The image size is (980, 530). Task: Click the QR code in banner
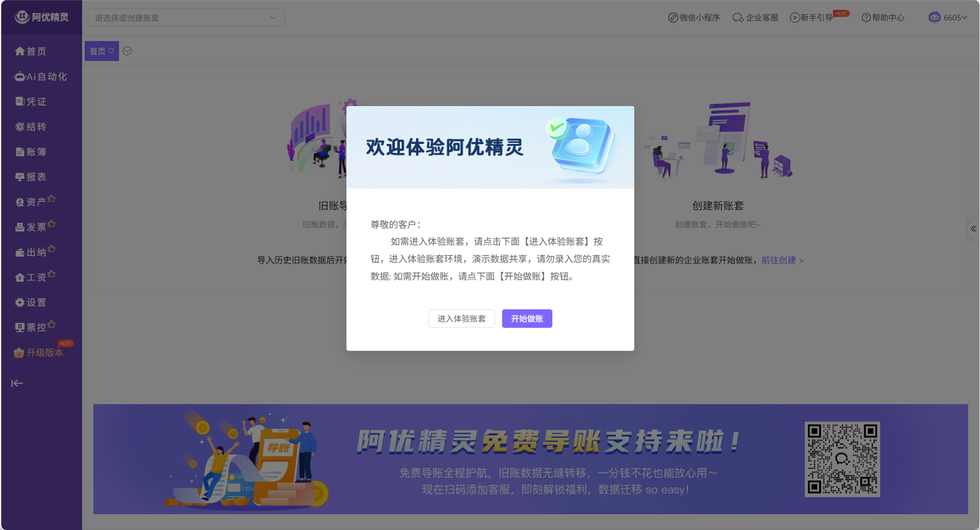pos(842,459)
